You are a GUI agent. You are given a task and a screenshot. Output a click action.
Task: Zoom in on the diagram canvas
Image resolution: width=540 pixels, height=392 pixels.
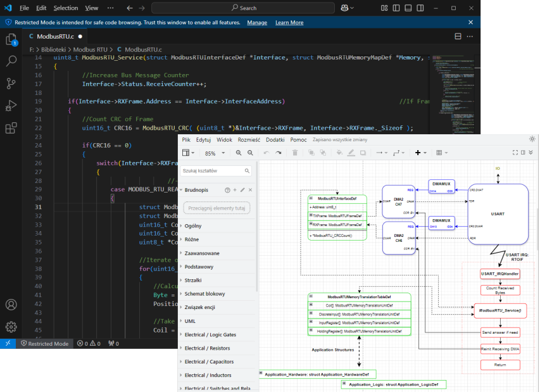[x=239, y=153]
